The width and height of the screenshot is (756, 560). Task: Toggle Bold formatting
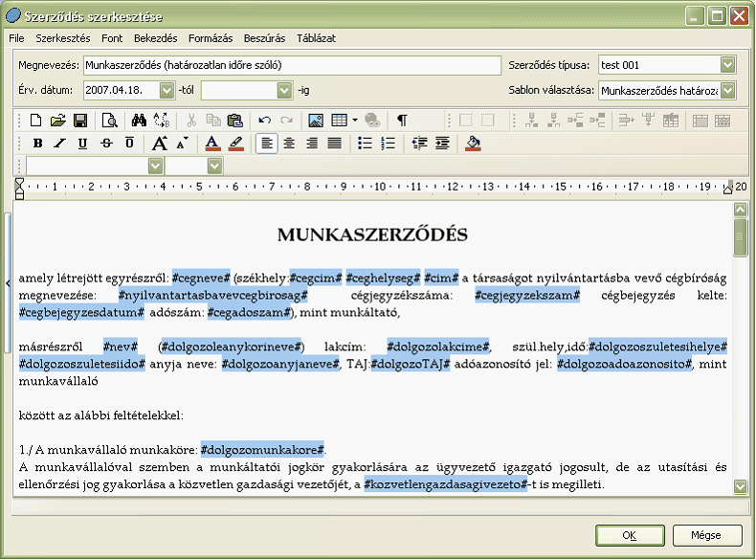tap(37, 144)
